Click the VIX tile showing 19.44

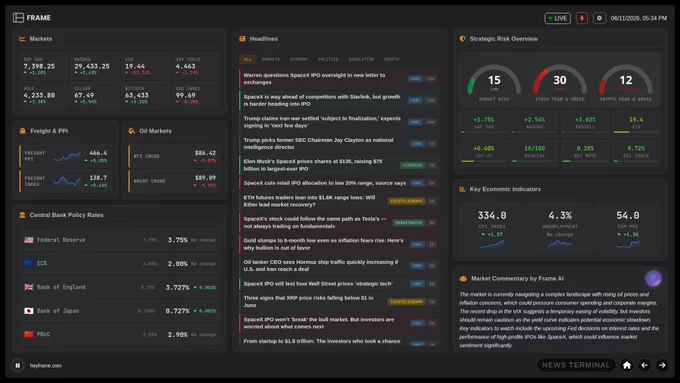[145, 65]
